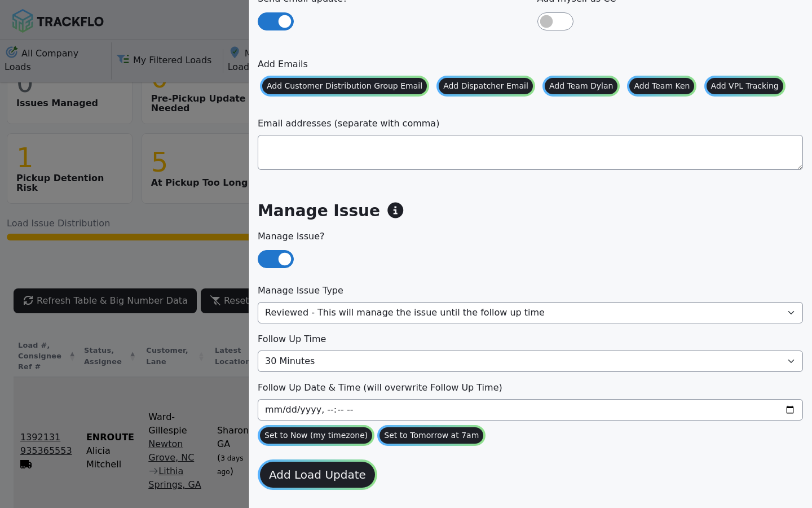Open the Newton Grove, NC link

point(171,450)
